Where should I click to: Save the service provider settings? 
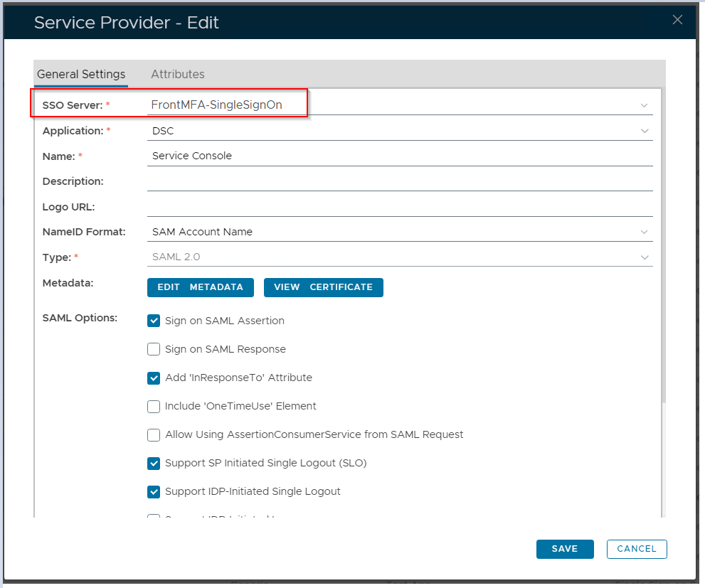tap(565, 549)
